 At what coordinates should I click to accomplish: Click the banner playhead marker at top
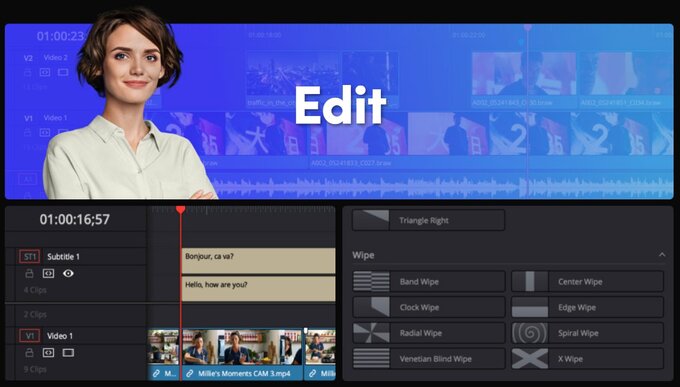pos(528,27)
